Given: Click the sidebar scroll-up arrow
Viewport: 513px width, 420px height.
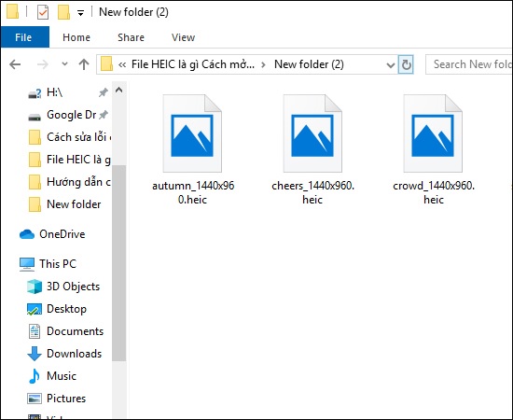Looking at the screenshot, I should [119, 90].
